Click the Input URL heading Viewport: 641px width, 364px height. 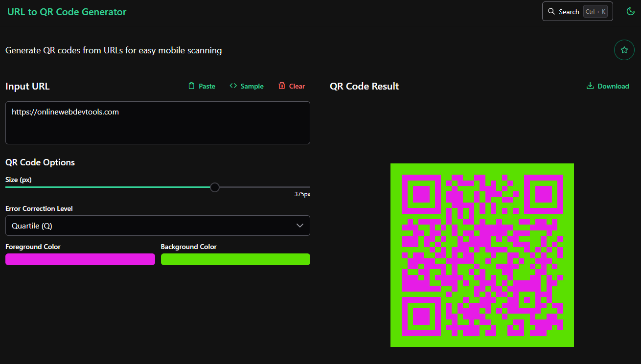click(x=27, y=86)
